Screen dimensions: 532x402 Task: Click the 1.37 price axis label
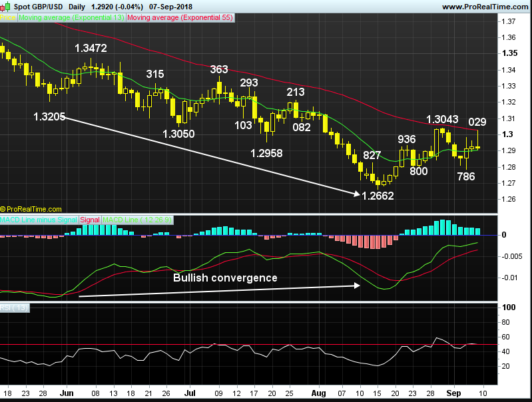pyautogui.click(x=509, y=21)
